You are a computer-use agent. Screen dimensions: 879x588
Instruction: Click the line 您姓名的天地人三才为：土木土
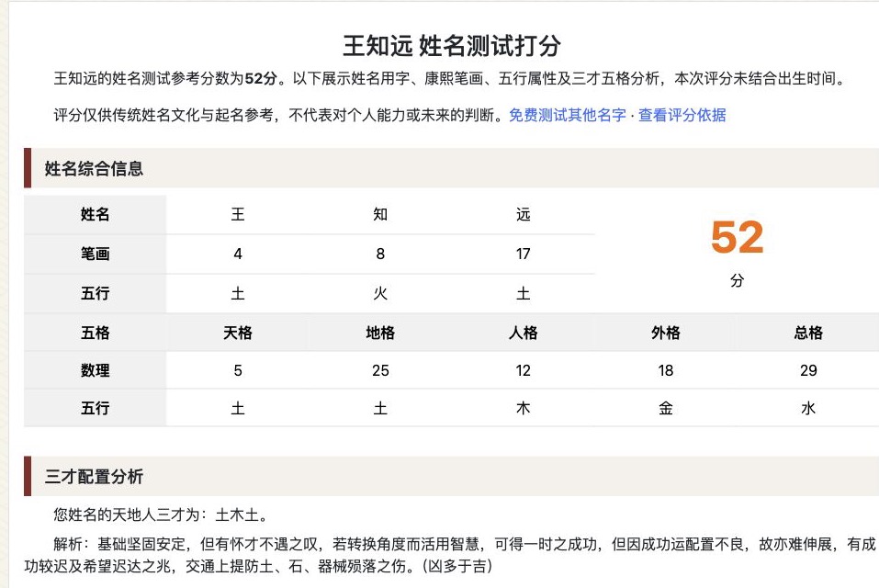point(162,514)
